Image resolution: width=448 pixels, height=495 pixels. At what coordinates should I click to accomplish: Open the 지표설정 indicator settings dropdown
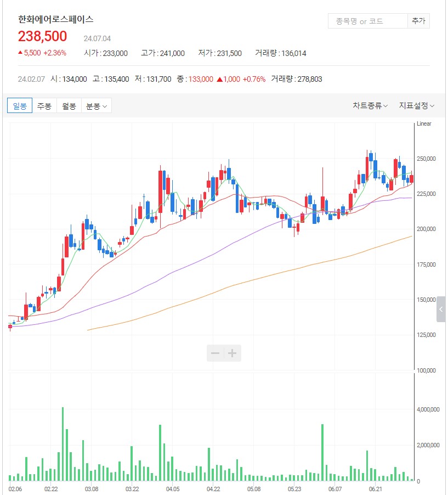(417, 106)
